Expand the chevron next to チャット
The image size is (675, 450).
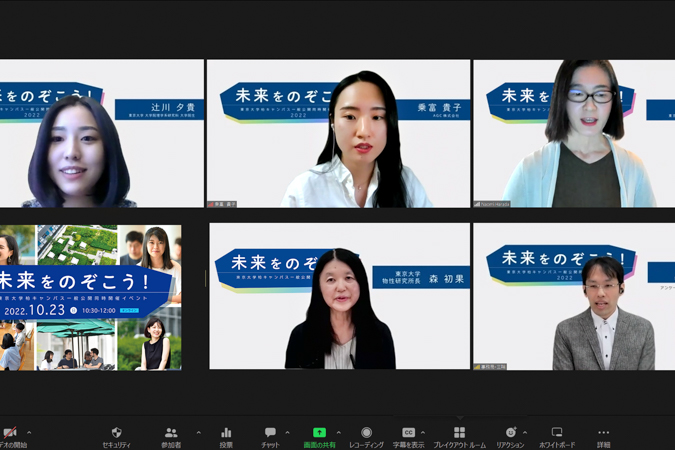click(x=287, y=432)
